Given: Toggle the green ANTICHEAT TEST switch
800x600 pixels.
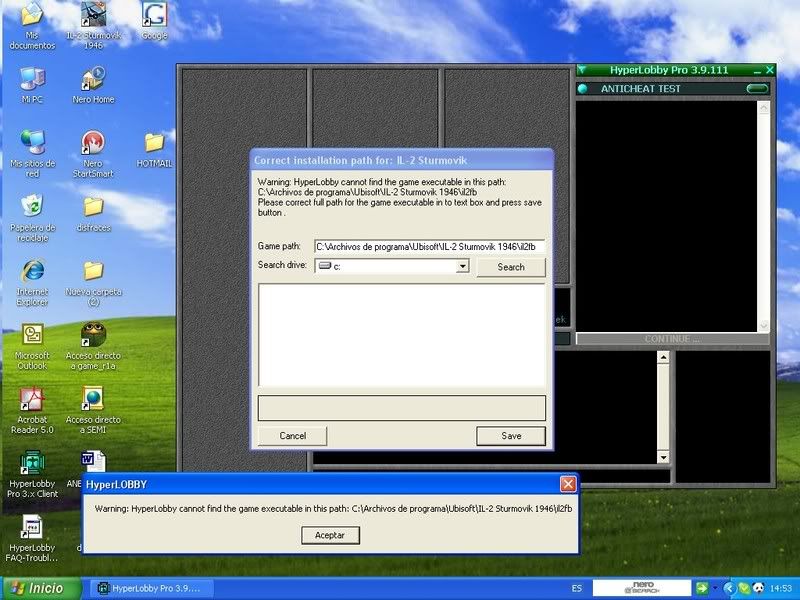Looking at the screenshot, I should tap(757, 89).
